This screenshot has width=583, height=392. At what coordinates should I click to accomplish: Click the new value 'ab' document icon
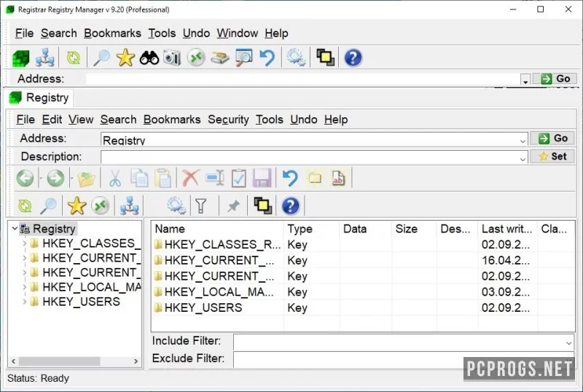(x=339, y=178)
